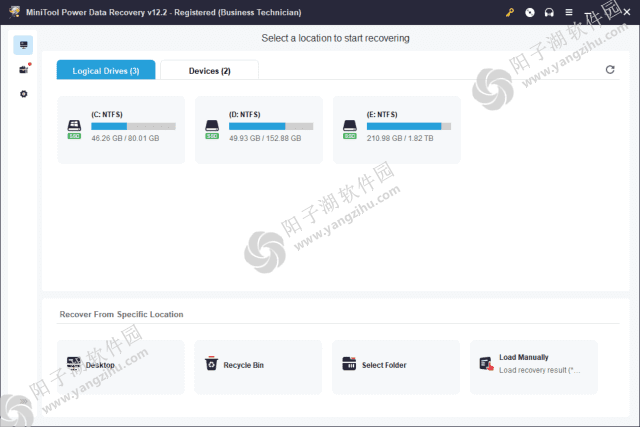
Task: Choose Recycle Bin recovery location
Action: pyautogui.click(x=258, y=367)
